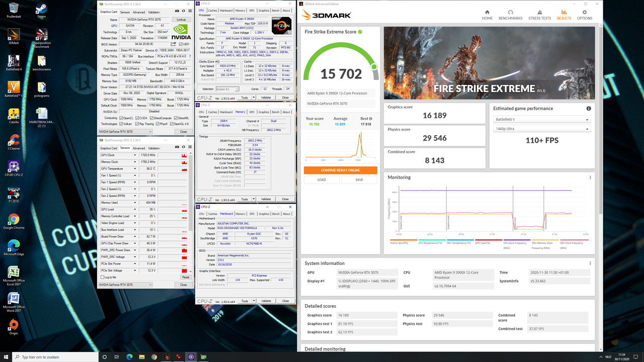Click the Bus Interface question mark

pos(190,56)
